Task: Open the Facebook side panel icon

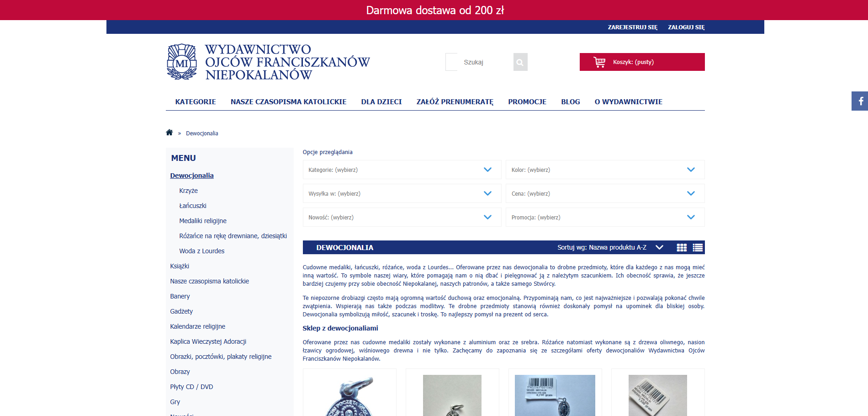Action: click(861, 101)
